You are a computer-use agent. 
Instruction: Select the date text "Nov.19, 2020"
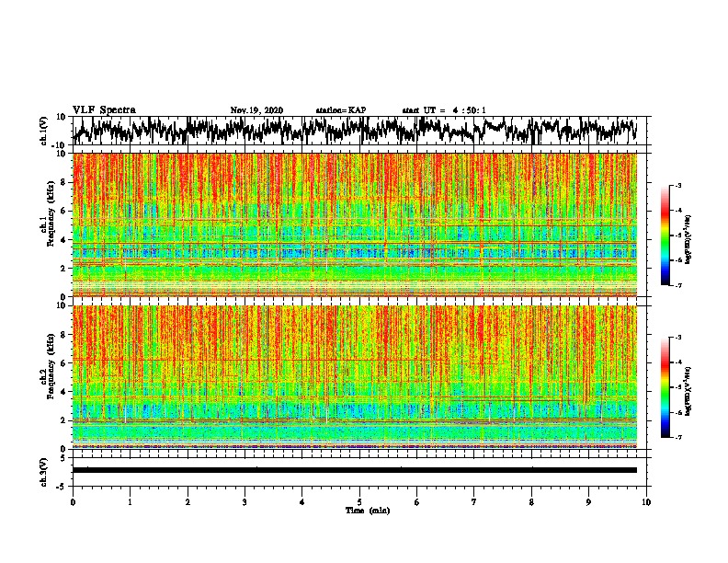(256, 110)
